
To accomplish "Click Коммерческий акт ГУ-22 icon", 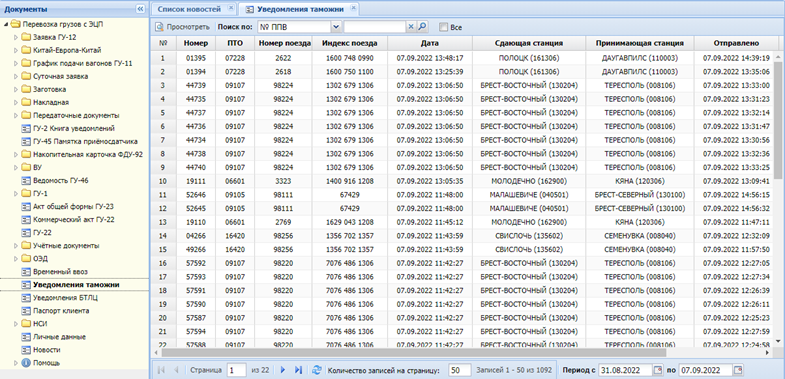I will 26,219.
